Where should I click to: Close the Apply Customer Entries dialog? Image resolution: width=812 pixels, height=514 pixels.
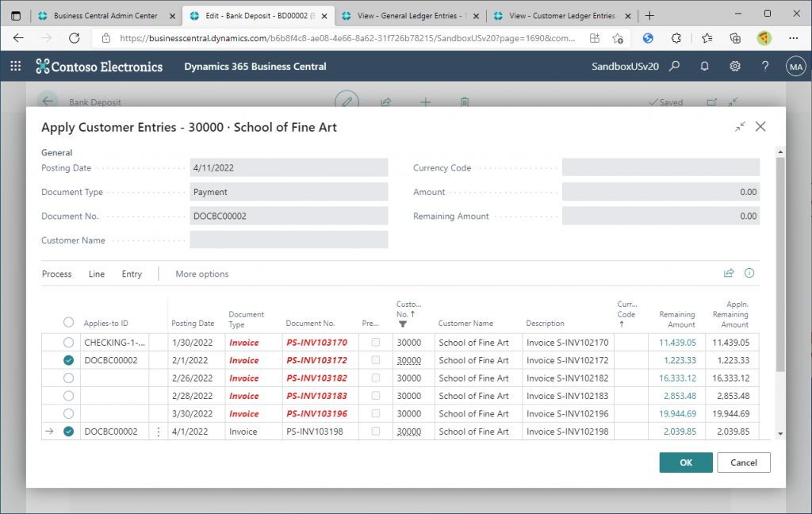[x=760, y=126]
